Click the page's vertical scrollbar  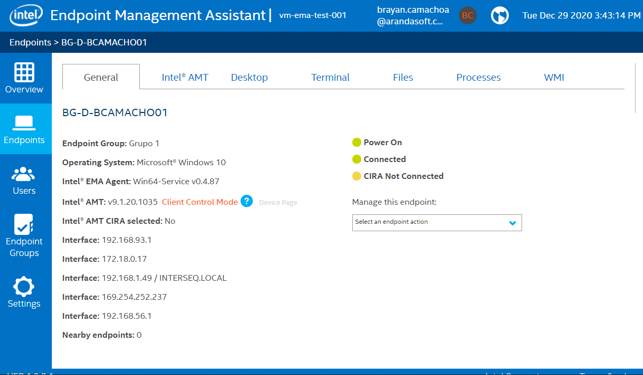[635, 87]
